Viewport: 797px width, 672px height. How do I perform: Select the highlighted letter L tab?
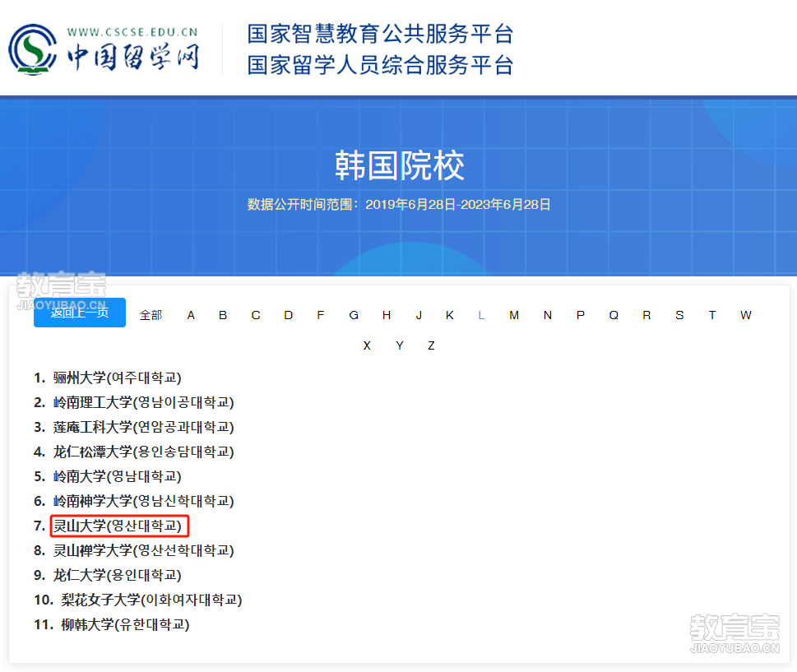[481, 315]
